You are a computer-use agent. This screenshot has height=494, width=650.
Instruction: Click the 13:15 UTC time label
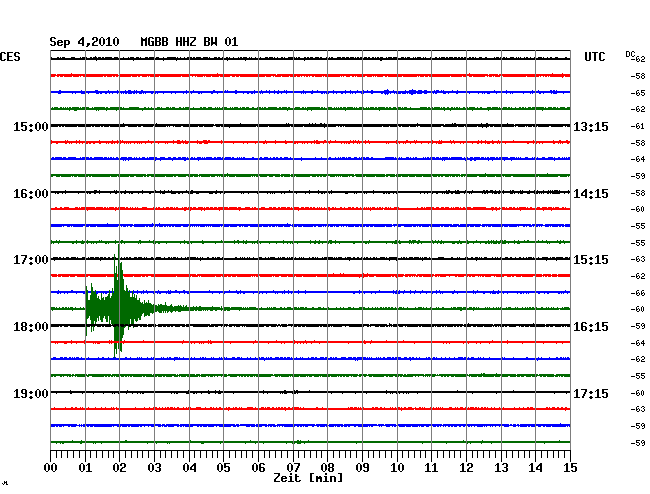(x=591, y=127)
